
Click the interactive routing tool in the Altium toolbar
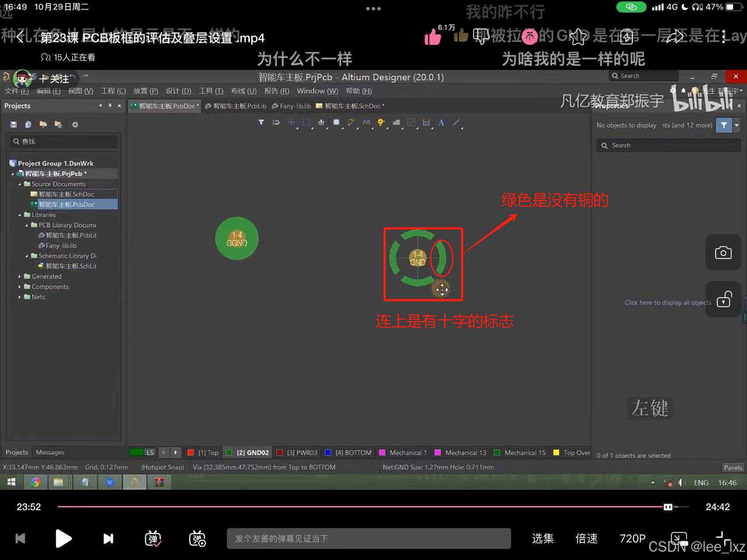(x=351, y=122)
